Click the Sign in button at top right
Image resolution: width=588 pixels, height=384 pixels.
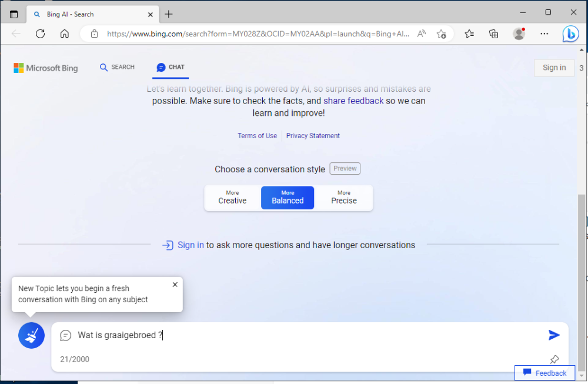554,68
